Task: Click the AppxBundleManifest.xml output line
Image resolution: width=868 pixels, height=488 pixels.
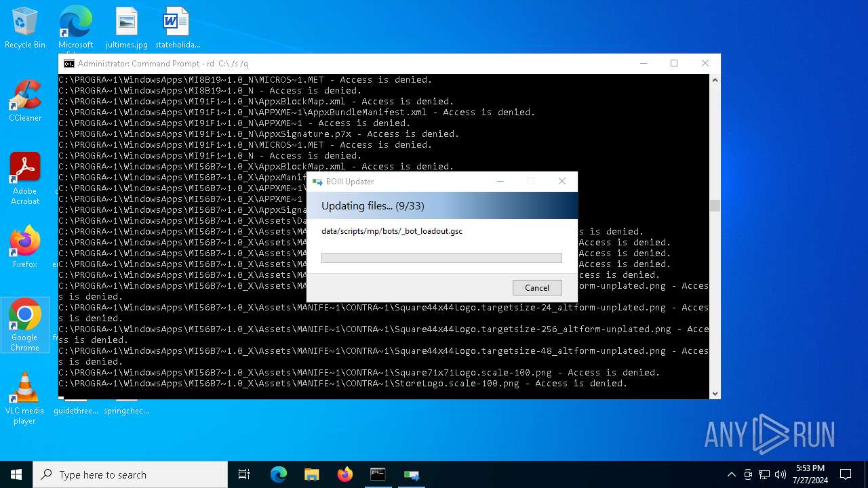Action: 297,113
